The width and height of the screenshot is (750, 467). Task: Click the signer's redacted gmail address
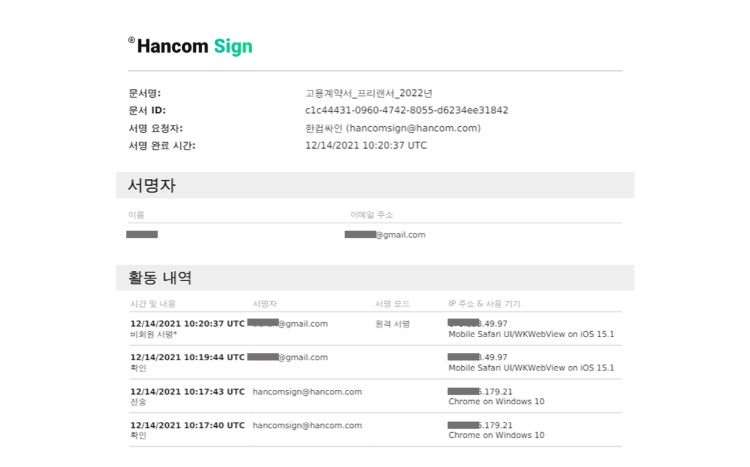coord(385,234)
